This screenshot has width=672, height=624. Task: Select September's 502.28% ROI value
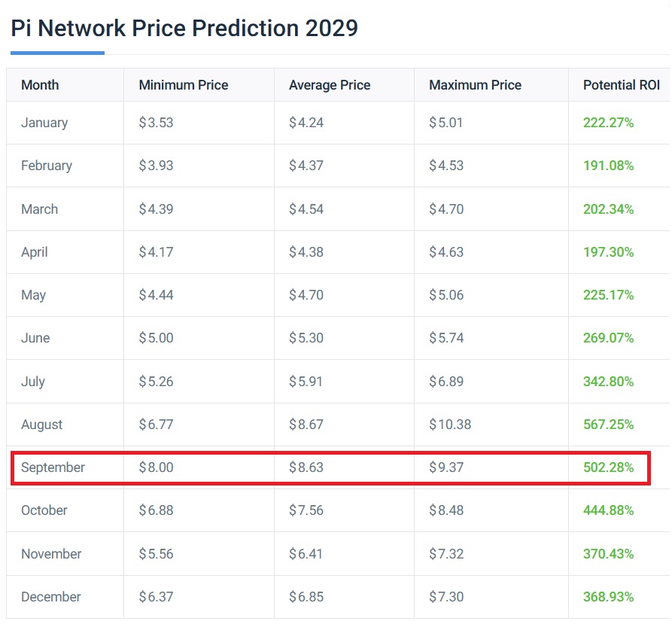(608, 467)
